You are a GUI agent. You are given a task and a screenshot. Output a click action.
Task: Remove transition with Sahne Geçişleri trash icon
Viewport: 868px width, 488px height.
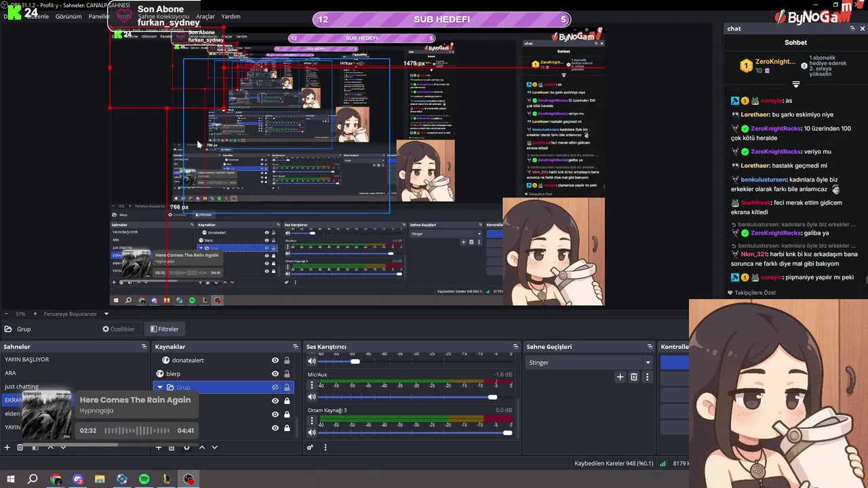(633, 377)
